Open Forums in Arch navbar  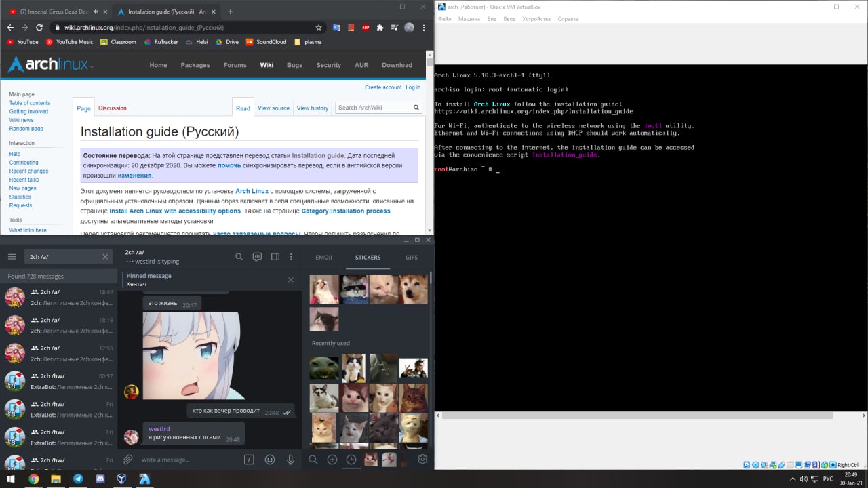[235, 65]
